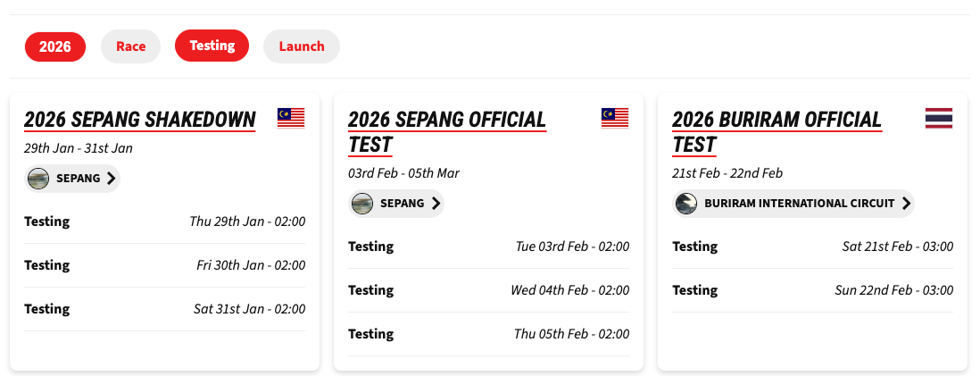Enable the Launch filter pill
980x376 pixels.
pyautogui.click(x=302, y=46)
